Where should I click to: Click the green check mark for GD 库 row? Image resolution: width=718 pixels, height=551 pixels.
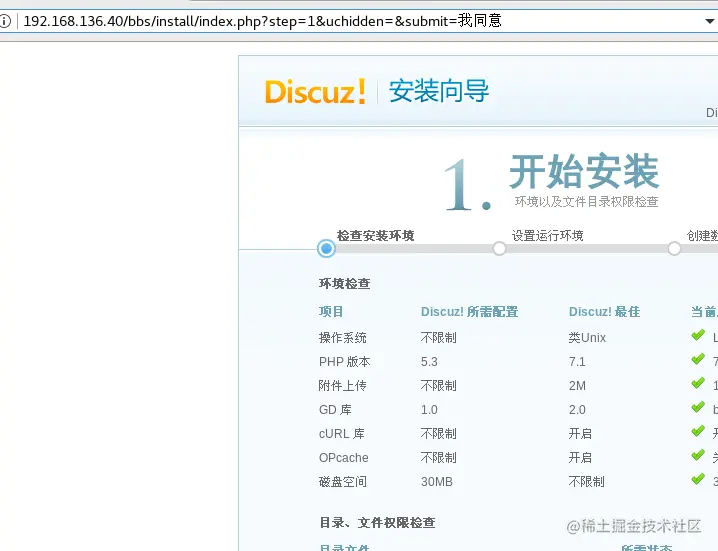click(x=698, y=407)
